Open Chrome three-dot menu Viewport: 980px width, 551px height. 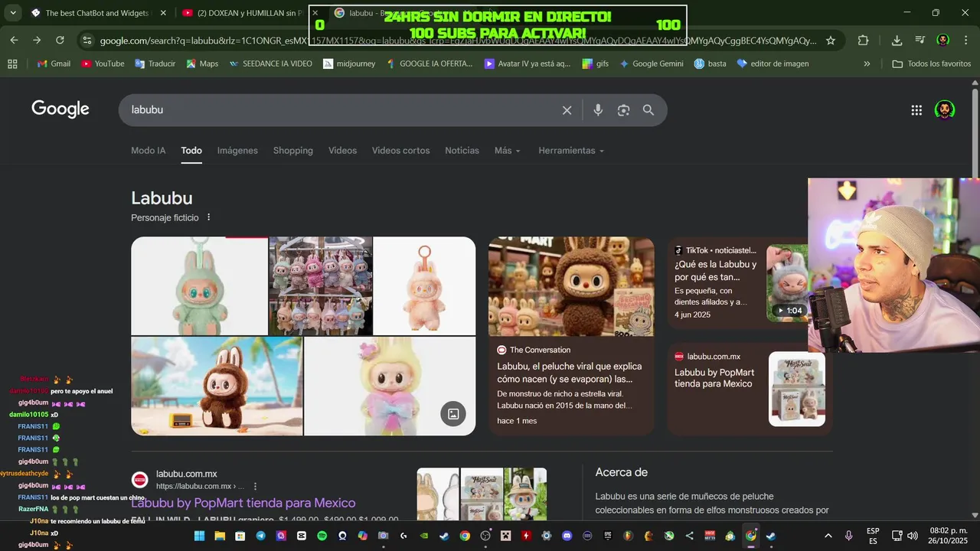pyautogui.click(x=965, y=41)
